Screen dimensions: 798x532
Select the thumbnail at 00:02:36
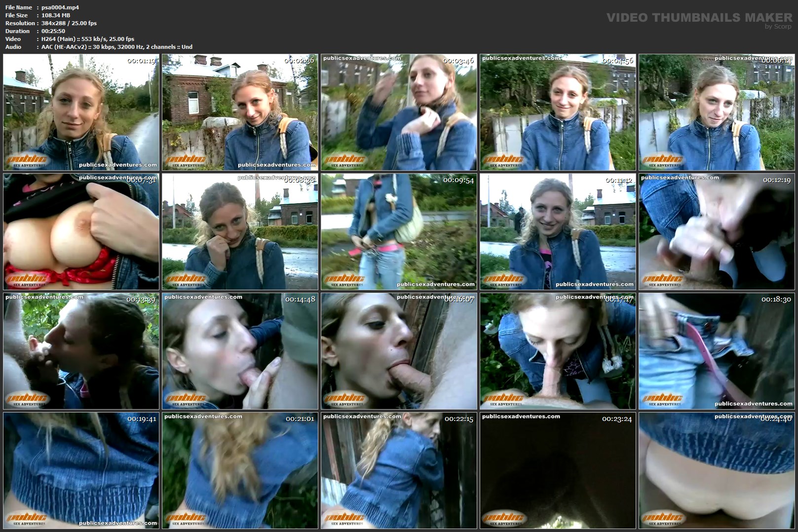(240, 112)
